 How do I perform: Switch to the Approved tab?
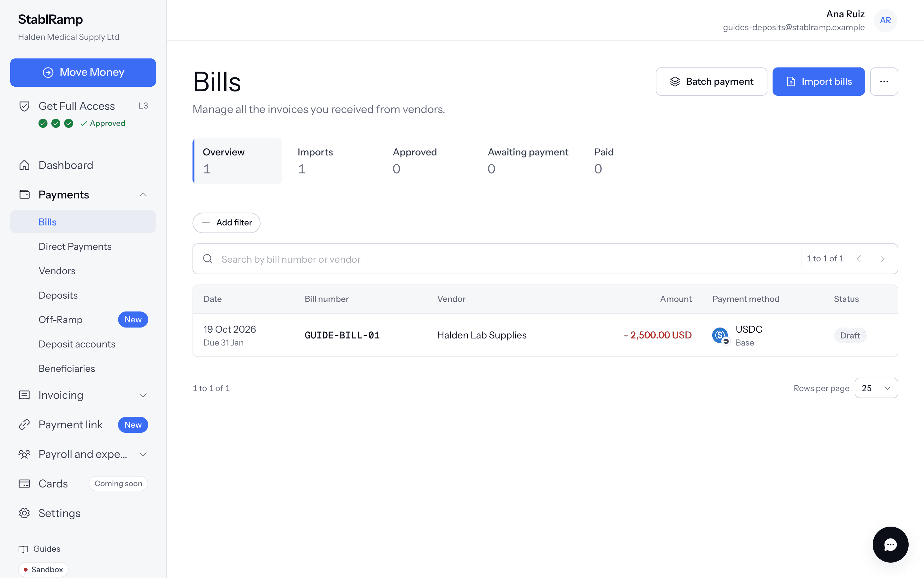[415, 161]
